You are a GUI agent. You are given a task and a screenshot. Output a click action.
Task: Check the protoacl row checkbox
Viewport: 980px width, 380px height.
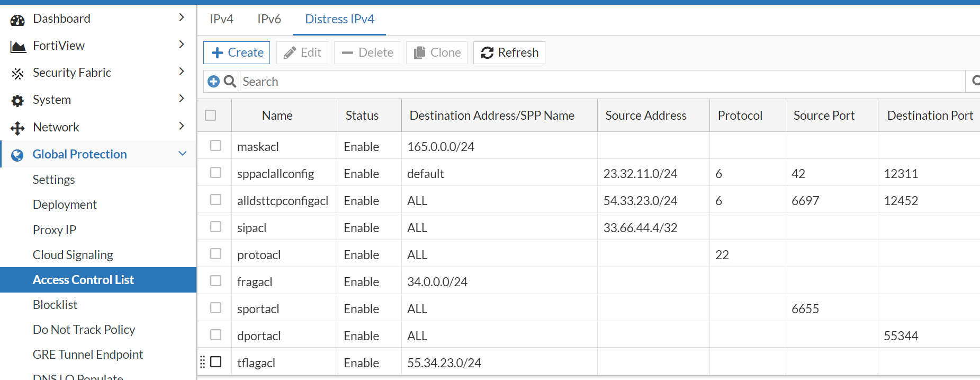click(215, 253)
